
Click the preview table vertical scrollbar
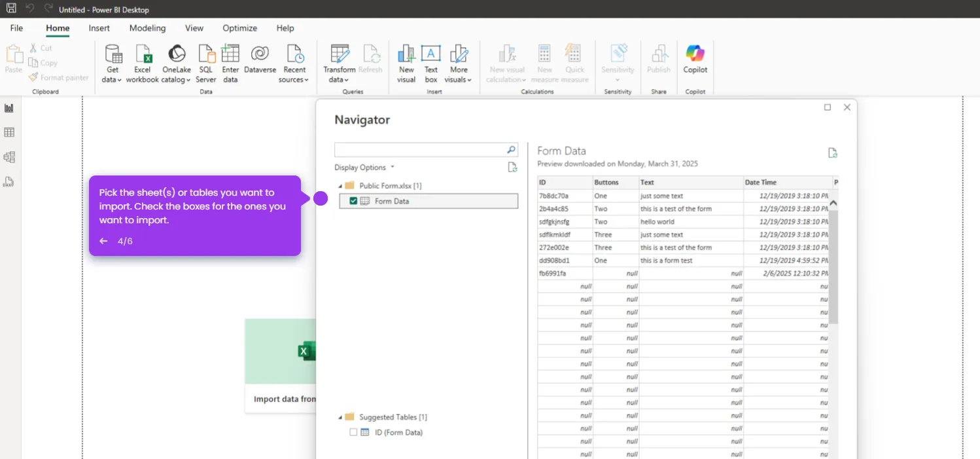[833, 267]
